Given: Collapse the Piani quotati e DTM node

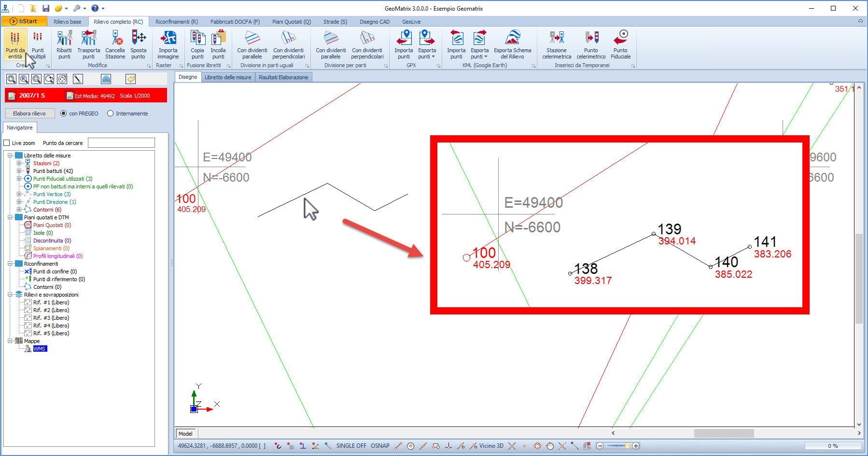Looking at the screenshot, I should click(x=10, y=217).
